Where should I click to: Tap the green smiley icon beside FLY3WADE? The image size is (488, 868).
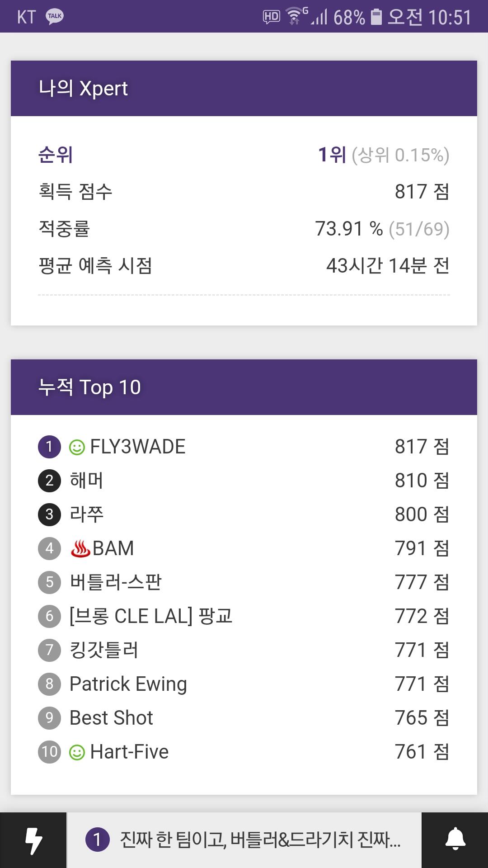pyautogui.click(x=77, y=447)
